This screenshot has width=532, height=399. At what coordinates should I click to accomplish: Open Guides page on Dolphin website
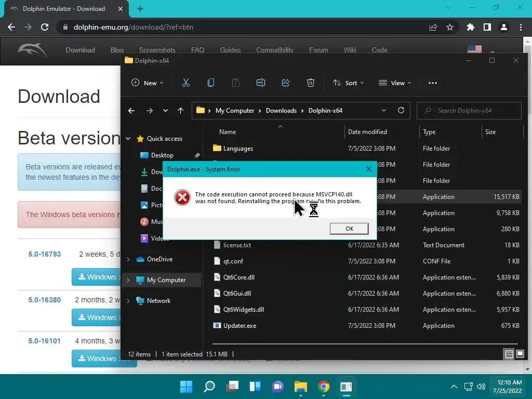230,50
